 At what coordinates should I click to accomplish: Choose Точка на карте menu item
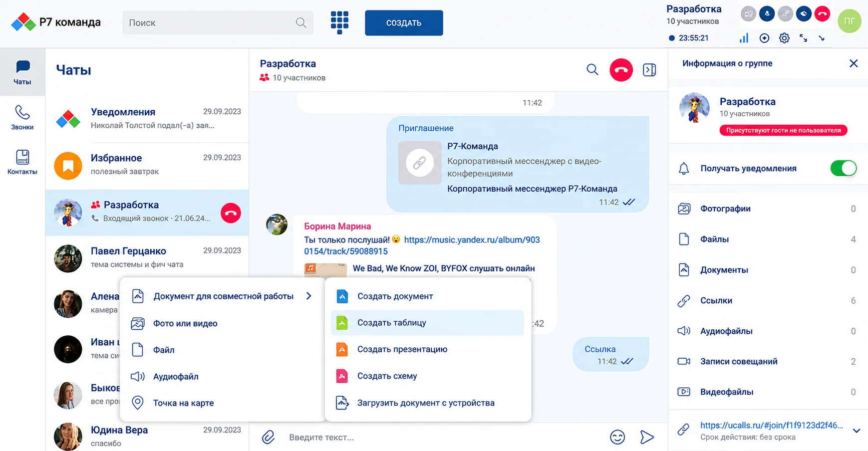[x=223, y=403]
